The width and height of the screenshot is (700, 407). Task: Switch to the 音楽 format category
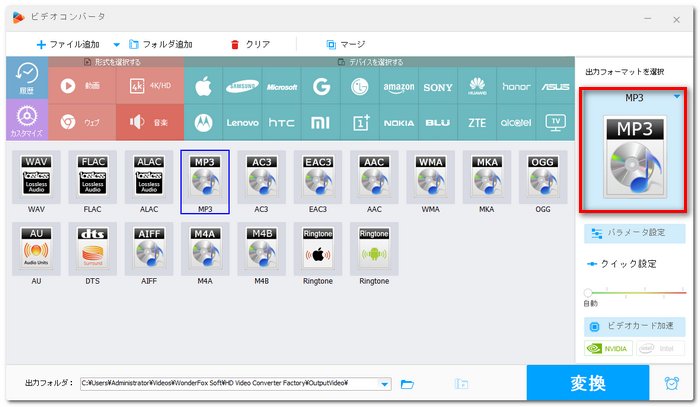[x=150, y=122]
